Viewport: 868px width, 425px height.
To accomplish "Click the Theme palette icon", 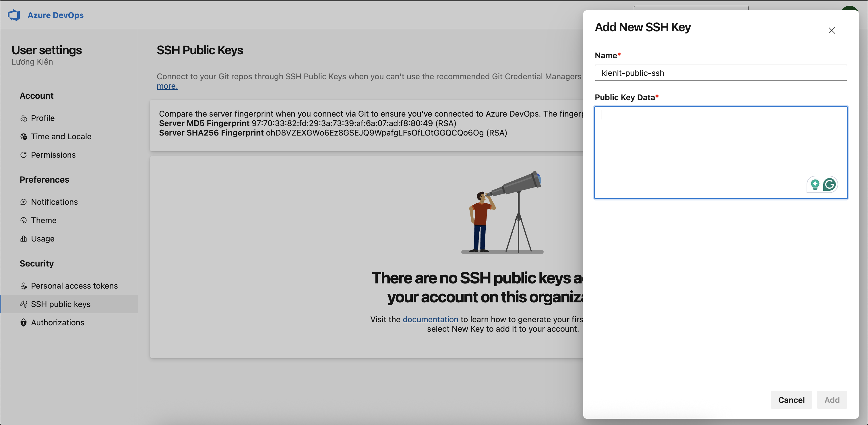I will pyautogui.click(x=24, y=221).
